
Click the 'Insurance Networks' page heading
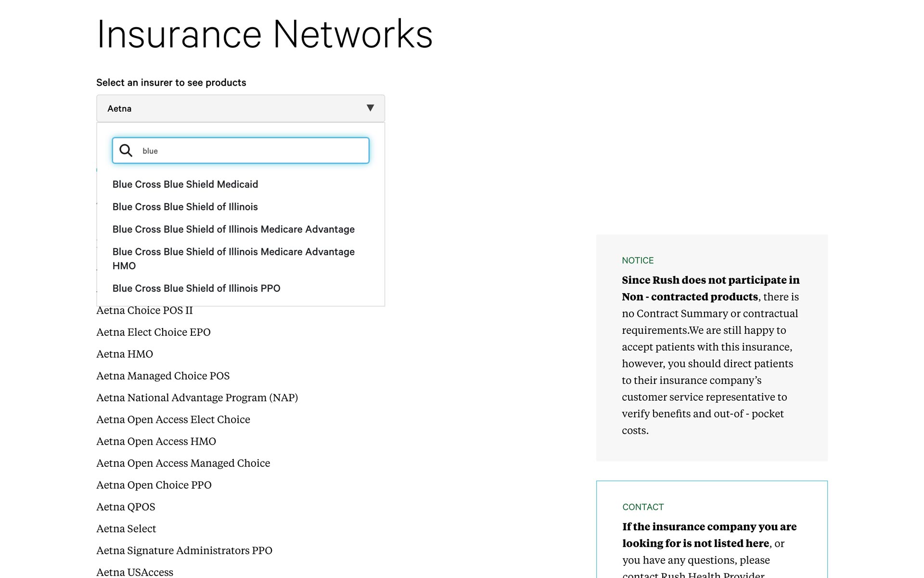(x=265, y=34)
